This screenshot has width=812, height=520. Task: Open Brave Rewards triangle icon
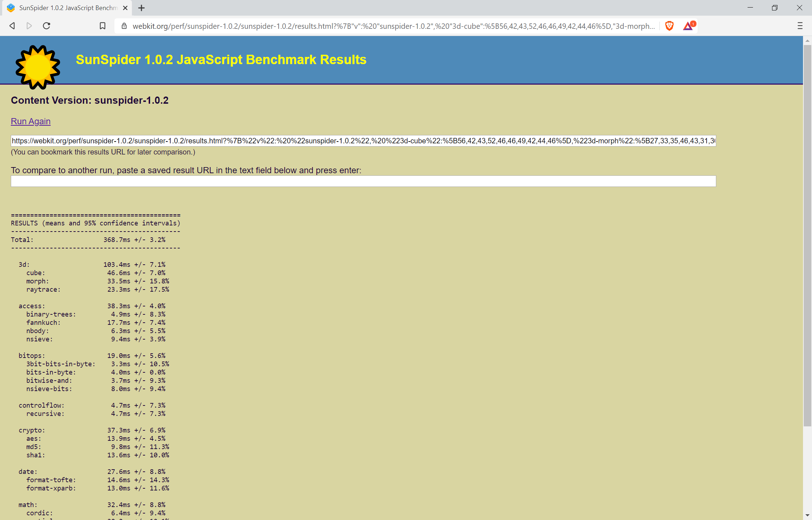point(689,26)
